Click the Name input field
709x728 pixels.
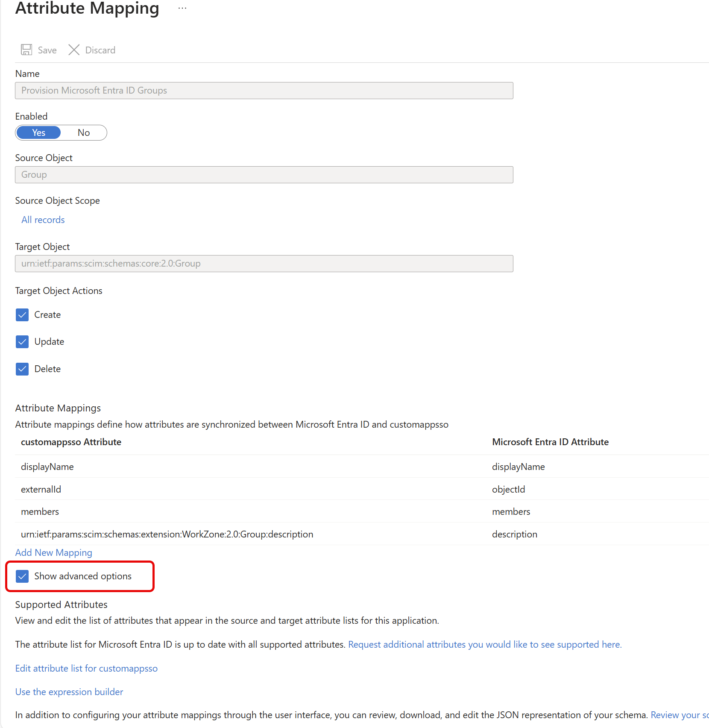[x=264, y=91]
